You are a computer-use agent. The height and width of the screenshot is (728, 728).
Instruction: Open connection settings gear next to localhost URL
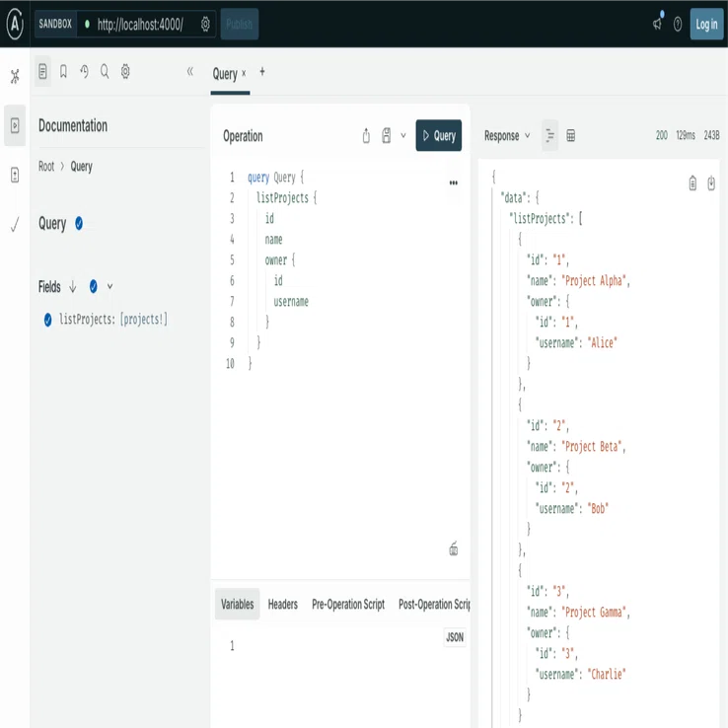[x=205, y=24]
